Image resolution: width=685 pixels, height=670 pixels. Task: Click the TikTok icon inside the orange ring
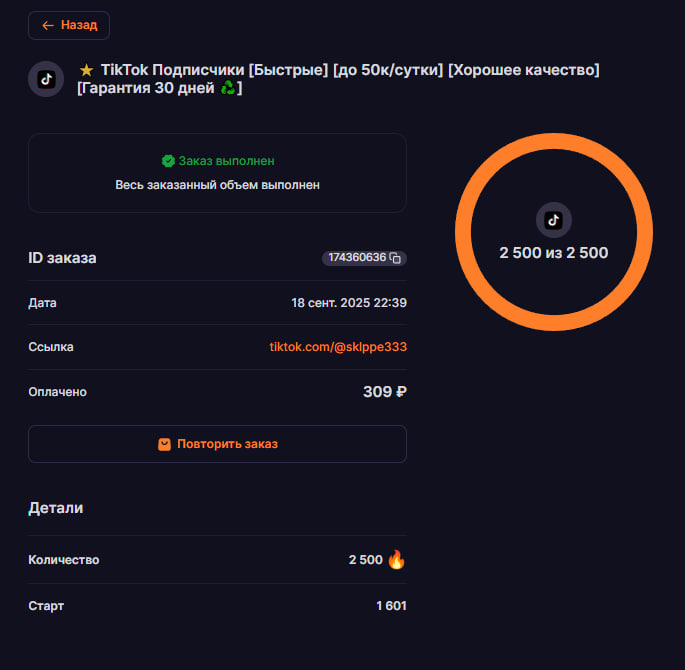tap(553, 220)
